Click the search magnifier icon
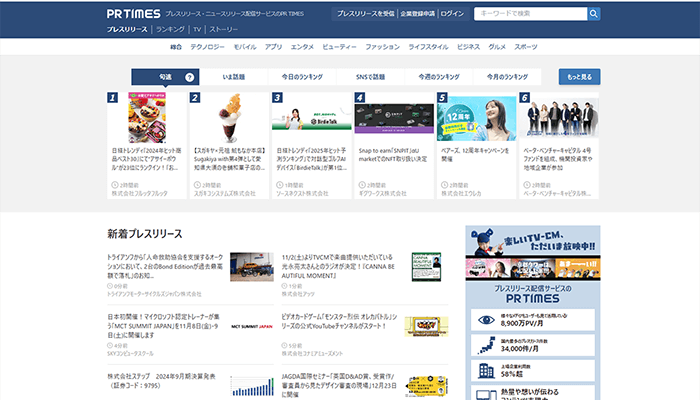Viewport: 700px width, 400px height. coord(593,14)
